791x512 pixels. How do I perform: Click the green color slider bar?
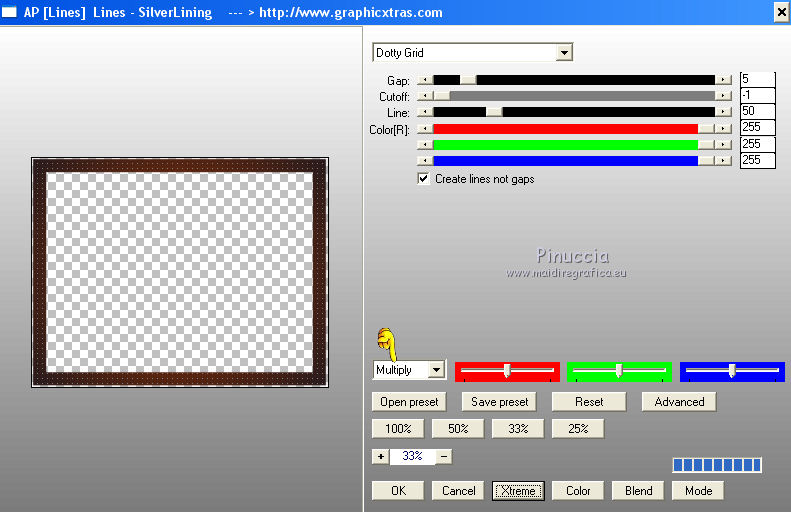click(x=574, y=145)
